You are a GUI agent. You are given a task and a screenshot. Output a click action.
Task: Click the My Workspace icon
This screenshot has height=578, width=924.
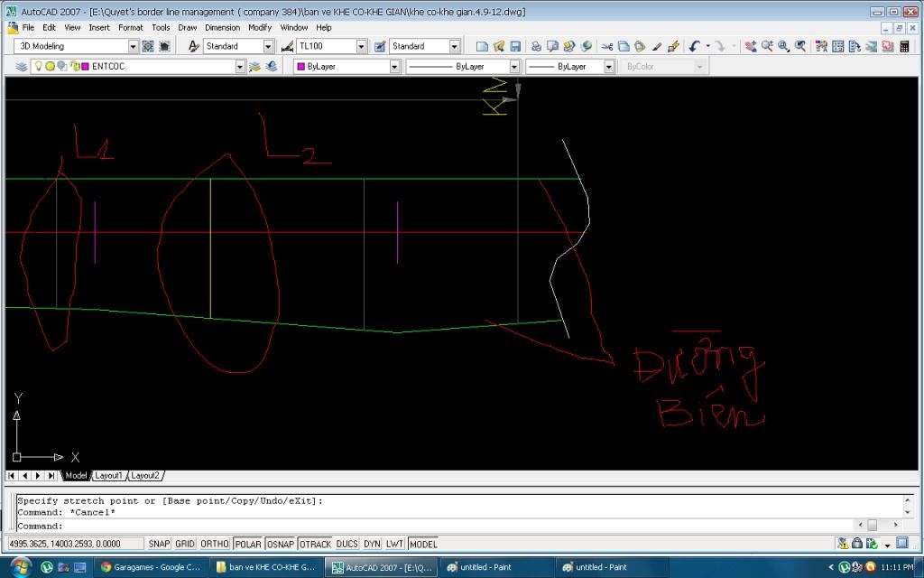coord(164,46)
